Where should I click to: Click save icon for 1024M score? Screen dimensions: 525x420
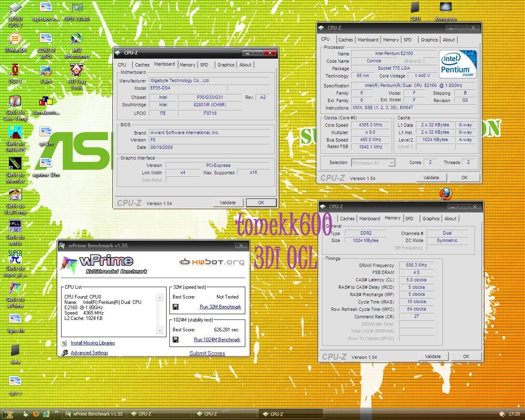(176, 340)
